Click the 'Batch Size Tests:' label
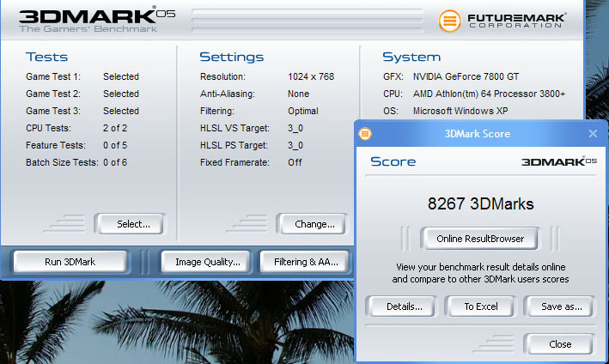Viewport: 609px width, 364px height. click(x=62, y=162)
